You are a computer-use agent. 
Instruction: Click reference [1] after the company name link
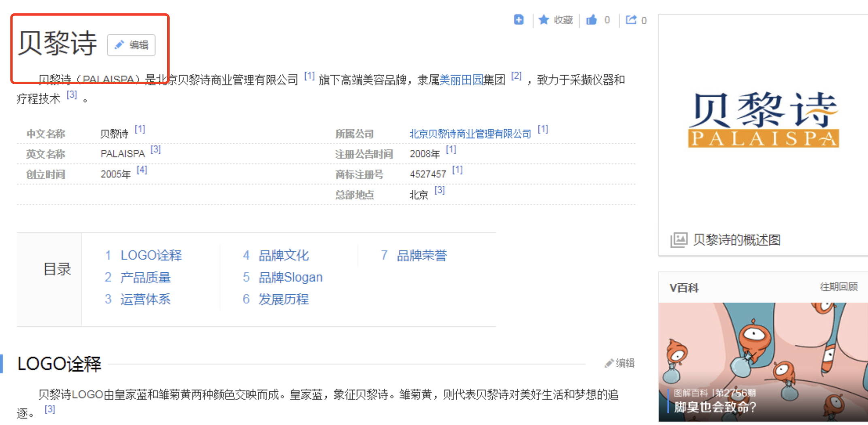point(542,129)
